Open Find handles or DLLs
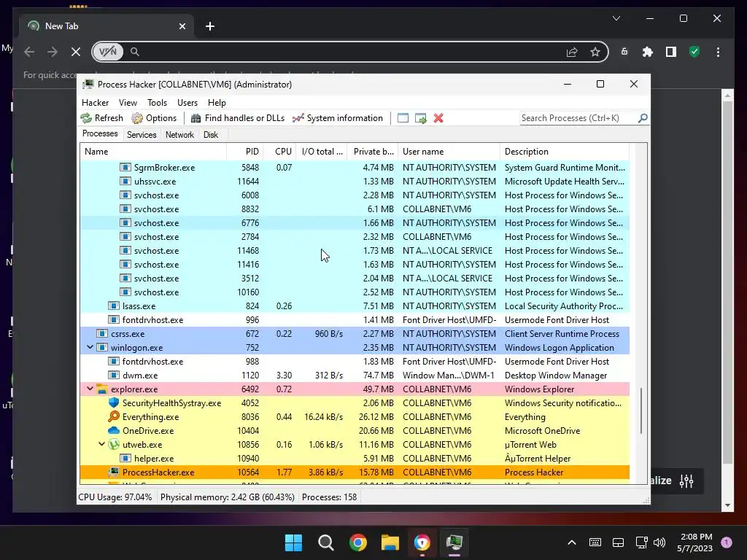The height and width of the screenshot is (560, 747). coord(237,118)
